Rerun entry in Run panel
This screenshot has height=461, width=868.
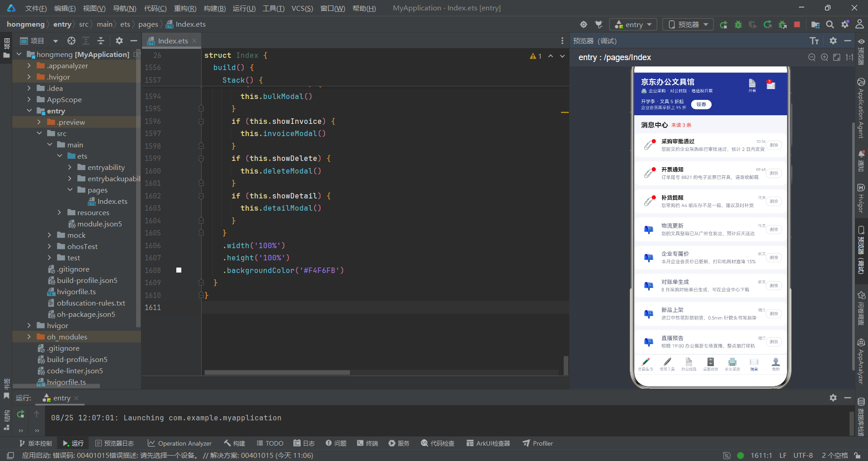point(21,414)
